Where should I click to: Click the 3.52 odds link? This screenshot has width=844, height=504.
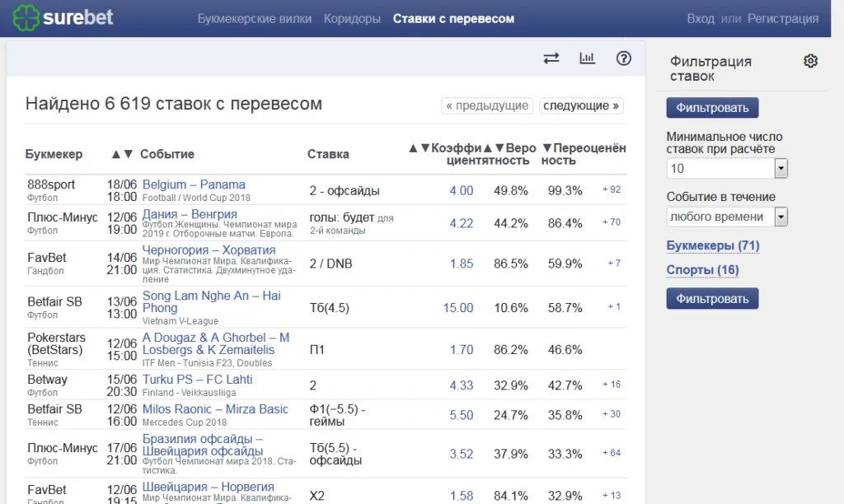click(x=462, y=454)
